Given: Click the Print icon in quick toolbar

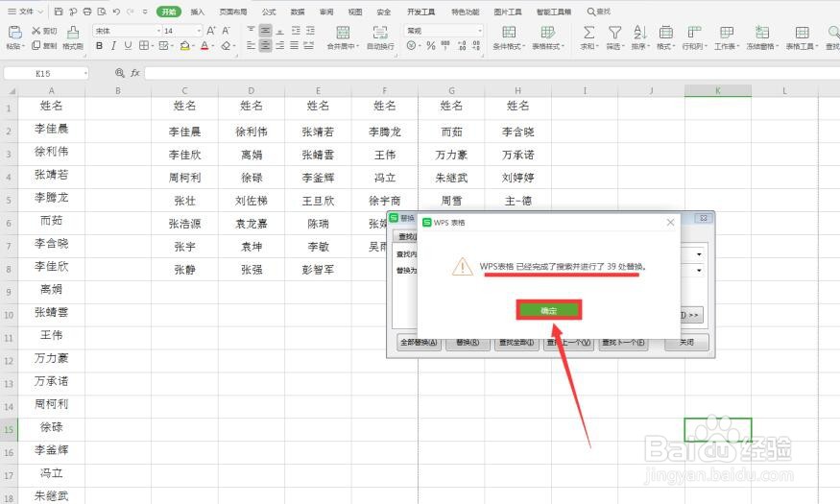Looking at the screenshot, I should click(87, 12).
